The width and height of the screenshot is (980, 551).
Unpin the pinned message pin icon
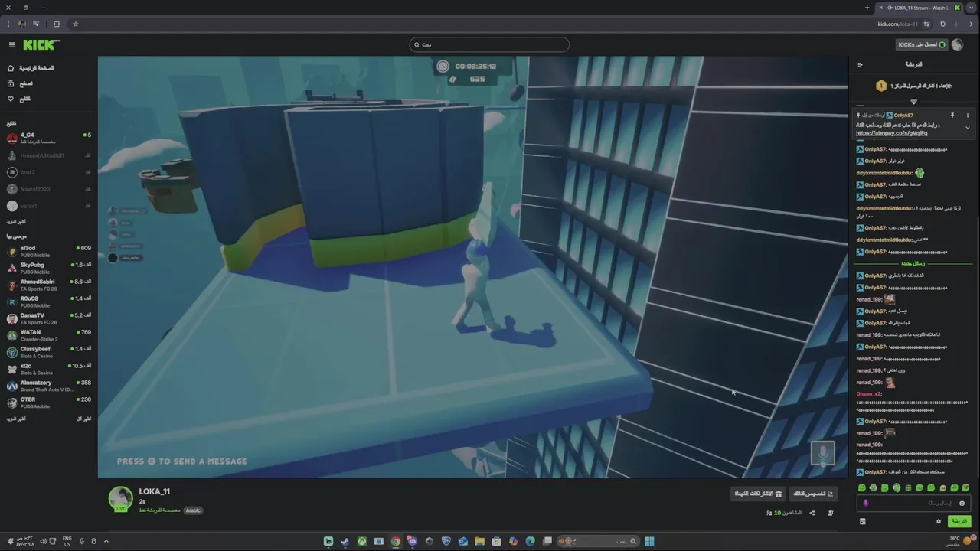point(952,116)
